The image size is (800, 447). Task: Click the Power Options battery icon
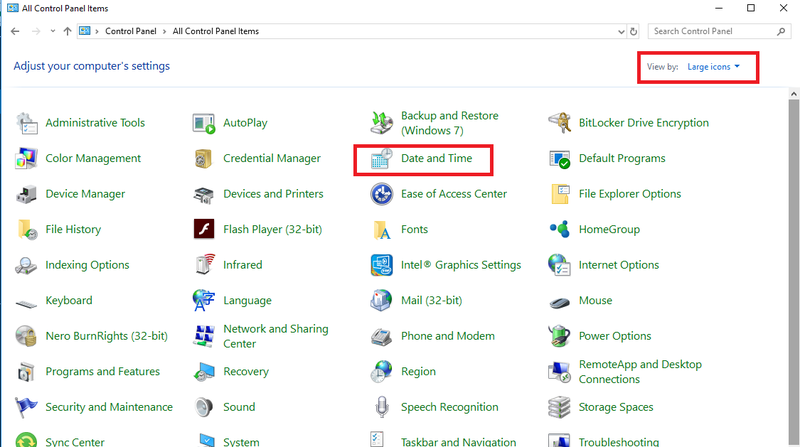(559, 336)
